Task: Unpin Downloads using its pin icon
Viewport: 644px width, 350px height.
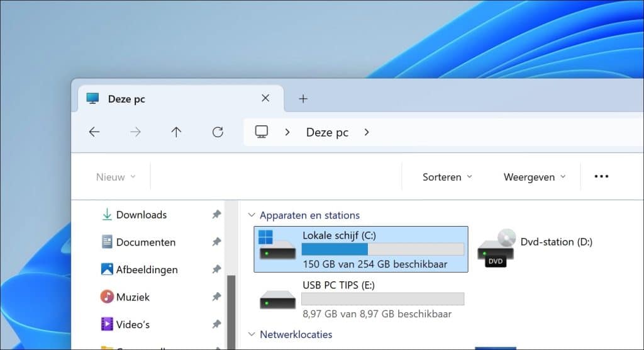Action: pyautogui.click(x=216, y=214)
